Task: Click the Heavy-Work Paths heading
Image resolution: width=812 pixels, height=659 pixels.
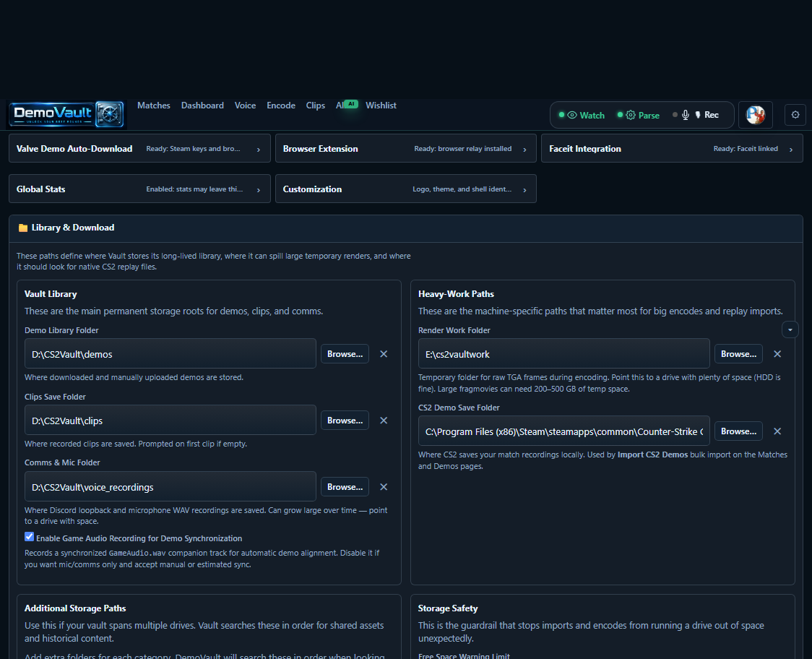Action: [457, 294]
